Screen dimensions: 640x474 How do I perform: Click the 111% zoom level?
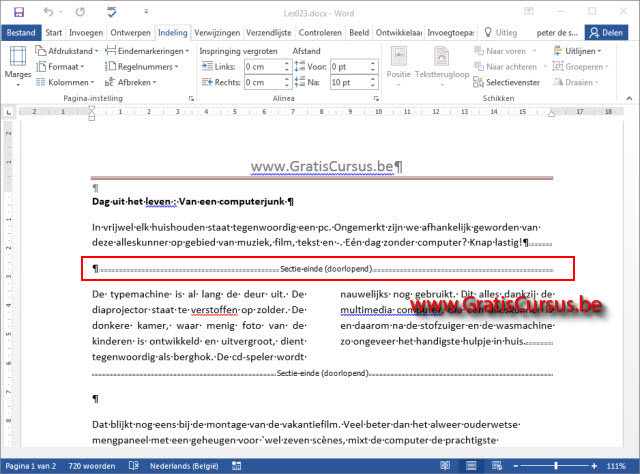click(616, 466)
